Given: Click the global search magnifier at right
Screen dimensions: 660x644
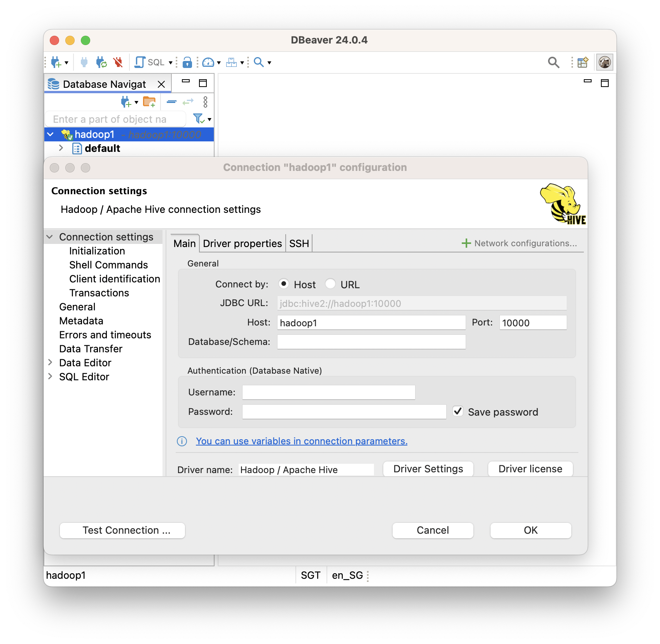Looking at the screenshot, I should click(x=553, y=62).
